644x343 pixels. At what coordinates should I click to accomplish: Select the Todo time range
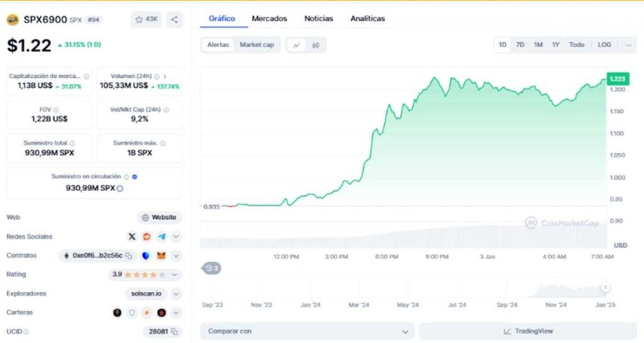(x=577, y=45)
